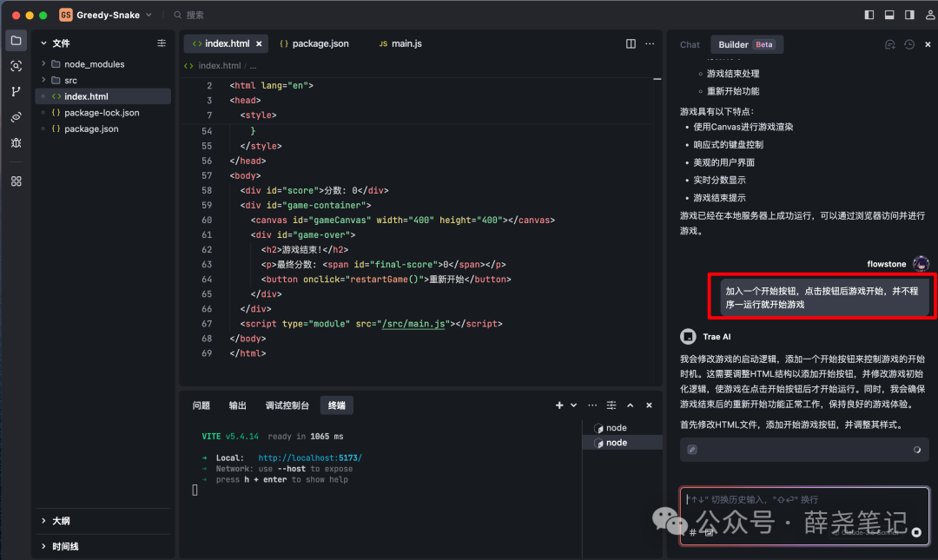Click the # context reference icon
The height and width of the screenshot is (560, 938).
pos(692,532)
